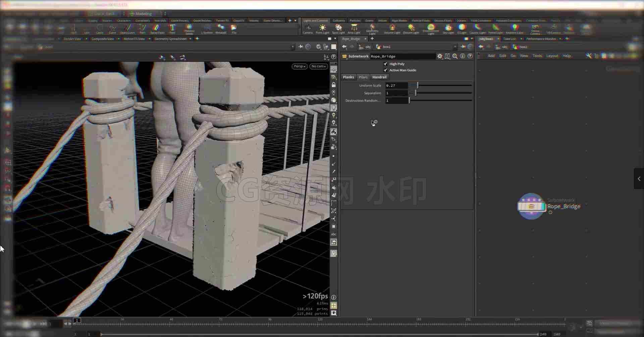Toggle the Active Man Guide checkbox
Viewport: 644px width, 337px height.
point(385,70)
